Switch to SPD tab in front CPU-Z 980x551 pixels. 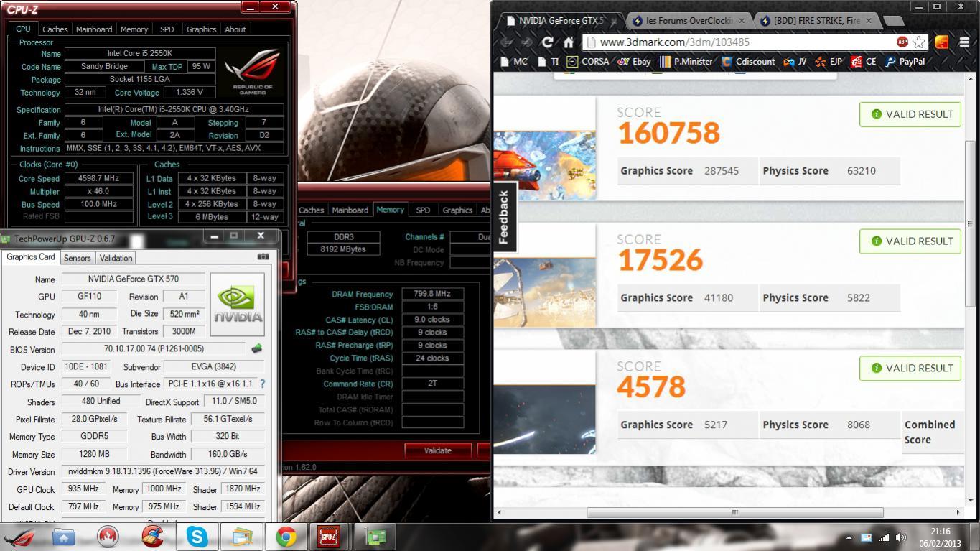(167, 29)
